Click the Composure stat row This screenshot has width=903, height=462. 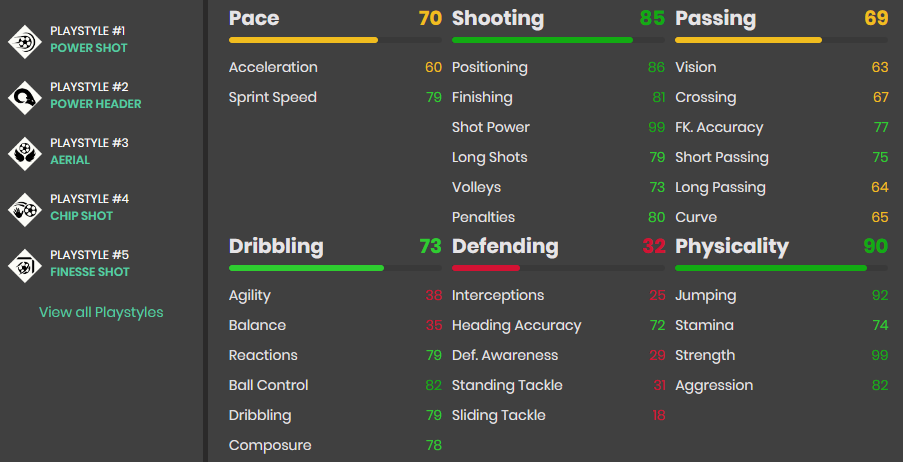click(335, 445)
